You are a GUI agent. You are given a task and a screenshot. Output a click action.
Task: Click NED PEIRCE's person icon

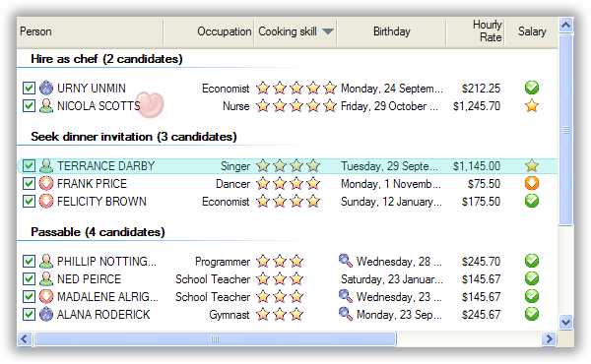(46, 279)
